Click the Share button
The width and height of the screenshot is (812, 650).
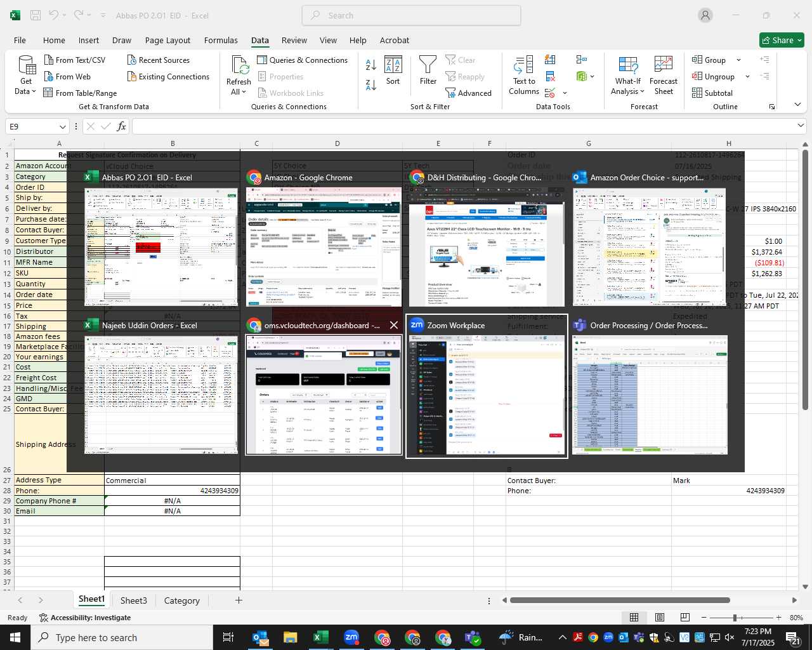(x=782, y=40)
